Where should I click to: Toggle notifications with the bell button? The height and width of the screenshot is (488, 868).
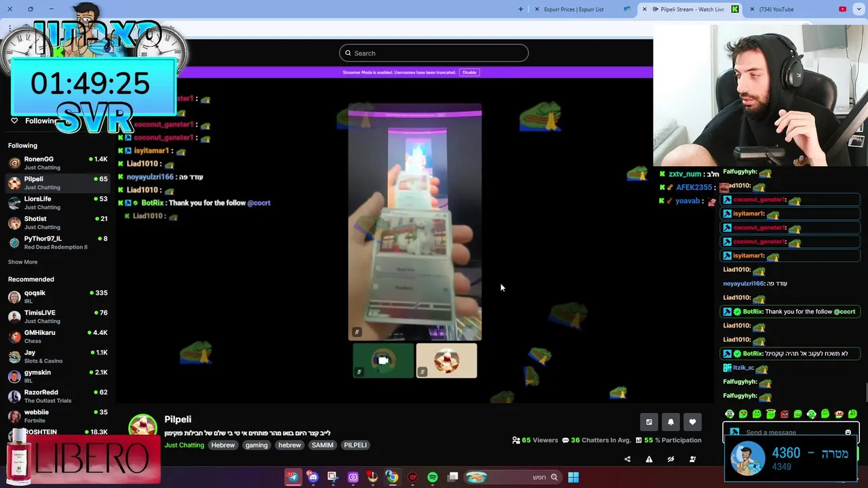click(671, 422)
